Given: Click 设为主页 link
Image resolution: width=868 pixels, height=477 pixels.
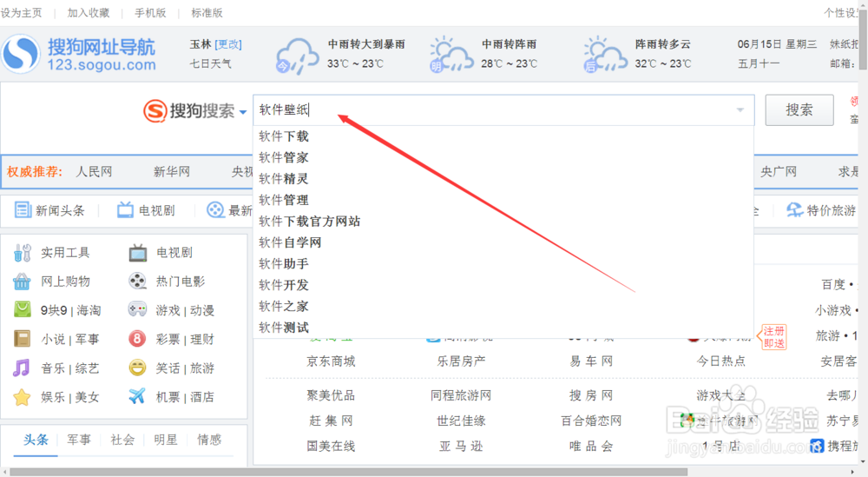Looking at the screenshot, I should click(x=21, y=13).
